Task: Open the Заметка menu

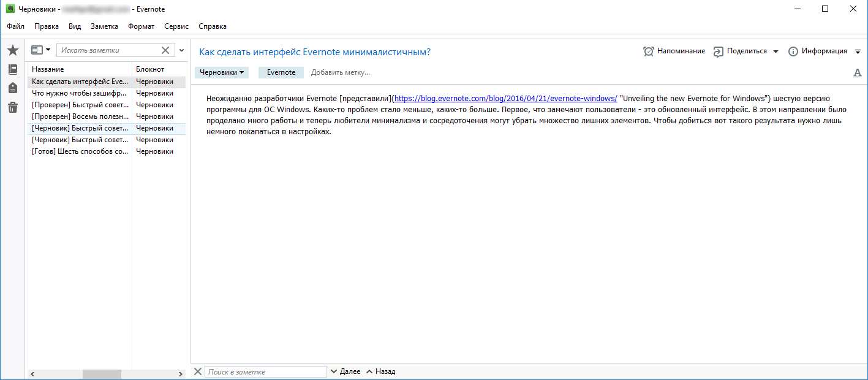Action: tap(104, 26)
